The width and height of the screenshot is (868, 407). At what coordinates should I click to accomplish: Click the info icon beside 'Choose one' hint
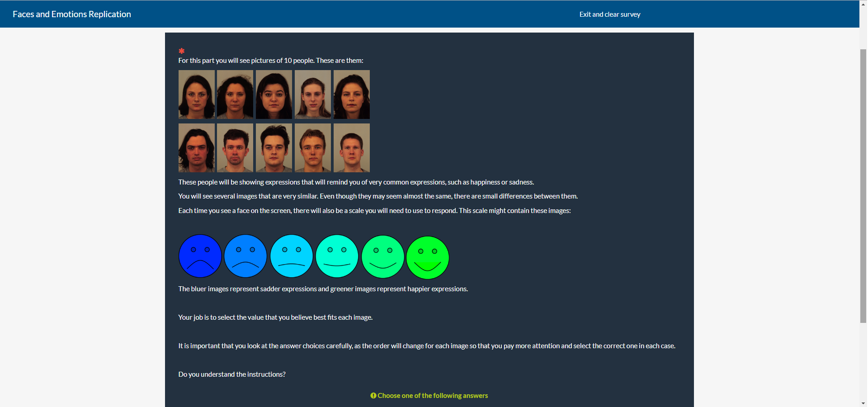[x=373, y=396]
